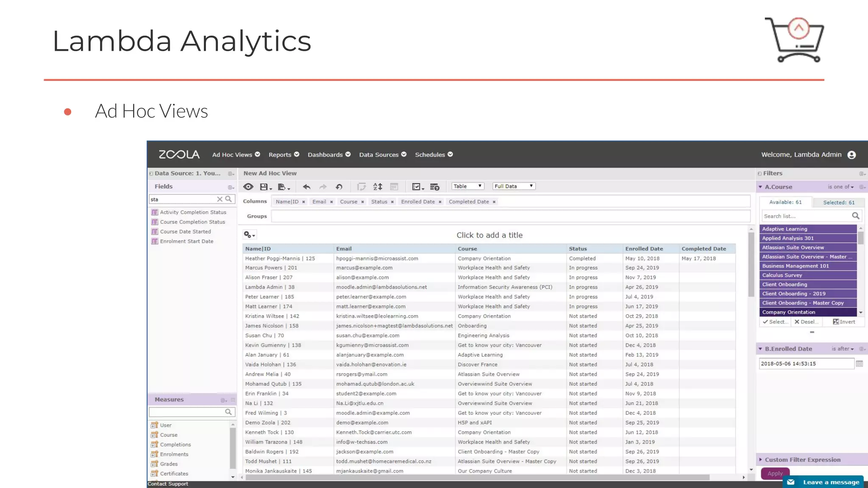Open the 'is after' operator dropdown

click(x=843, y=349)
